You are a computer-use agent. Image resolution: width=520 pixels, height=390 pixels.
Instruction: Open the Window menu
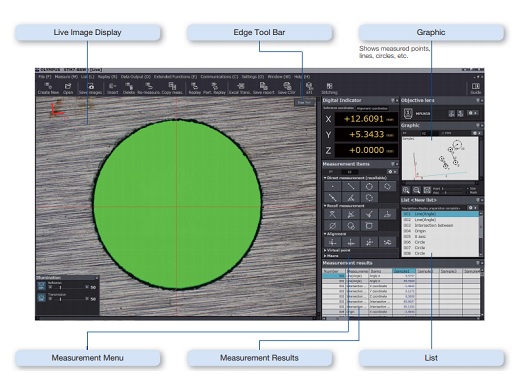coord(279,77)
